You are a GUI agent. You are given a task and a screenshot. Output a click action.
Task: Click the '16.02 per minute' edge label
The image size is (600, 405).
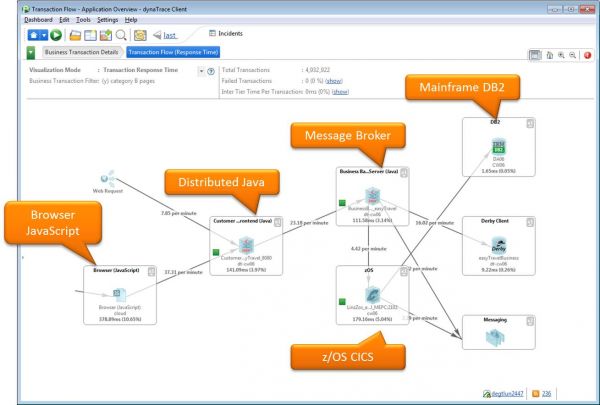point(435,223)
